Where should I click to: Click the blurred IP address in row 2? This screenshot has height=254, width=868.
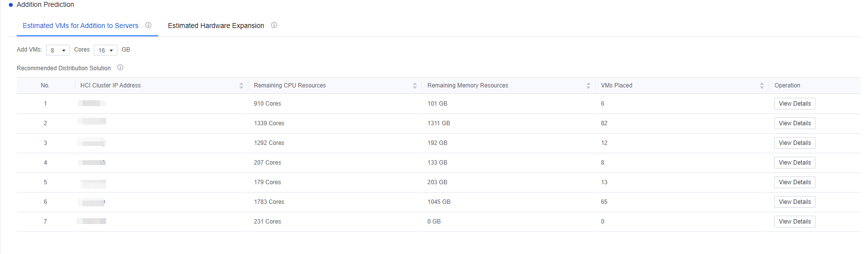92,122
